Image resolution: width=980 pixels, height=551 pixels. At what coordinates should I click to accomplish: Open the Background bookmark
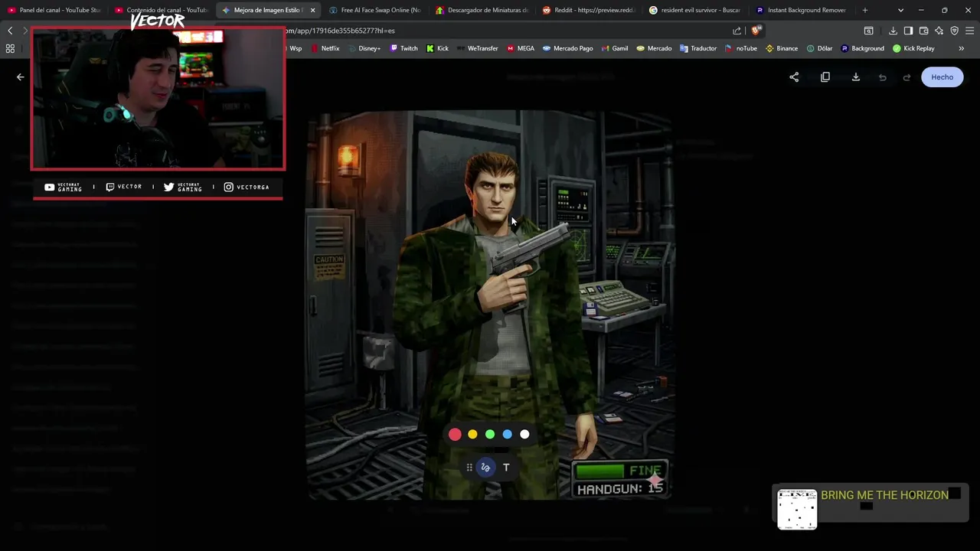click(x=862, y=48)
